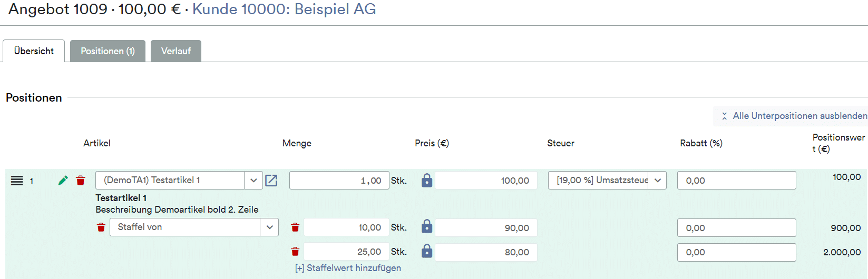The height and width of the screenshot is (279, 868).
Task: Click Staffelwert hinzufügen link
Action: (x=348, y=268)
